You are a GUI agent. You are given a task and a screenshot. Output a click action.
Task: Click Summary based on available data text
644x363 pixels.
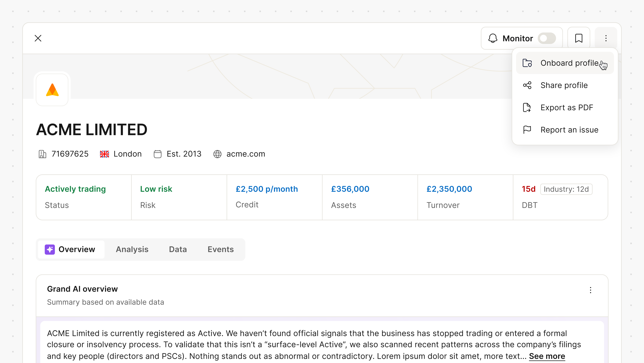pos(105,302)
